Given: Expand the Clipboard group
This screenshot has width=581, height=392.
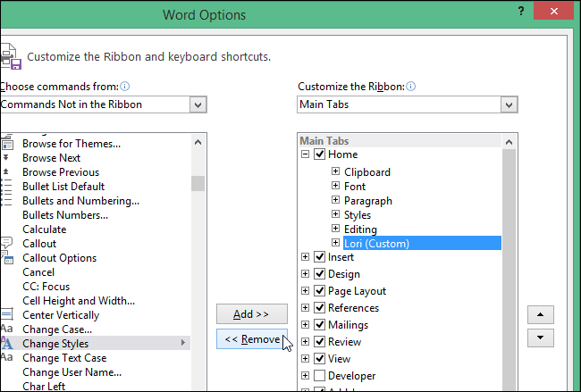Looking at the screenshot, I should pos(335,171).
